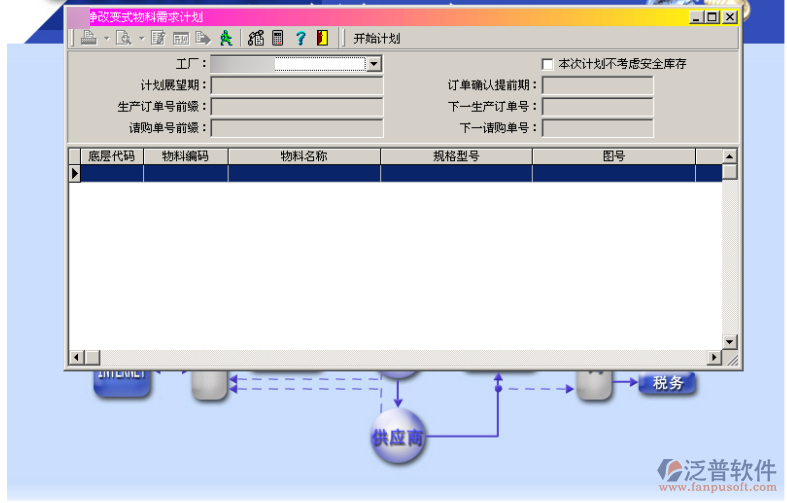Click the 物料编码 column header
Image resolution: width=787 pixels, height=503 pixels.
[186, 156]
